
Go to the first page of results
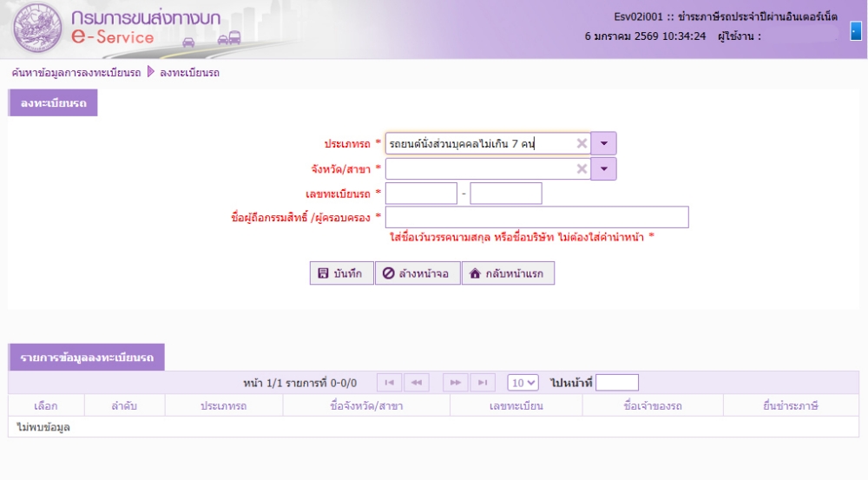(x=390, y=383)
